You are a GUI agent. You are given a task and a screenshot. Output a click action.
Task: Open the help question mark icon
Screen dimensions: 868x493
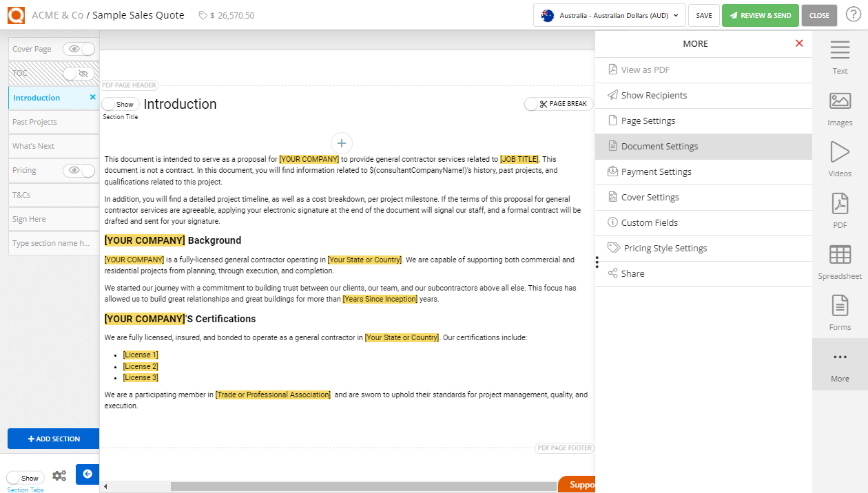click(855, 14)
